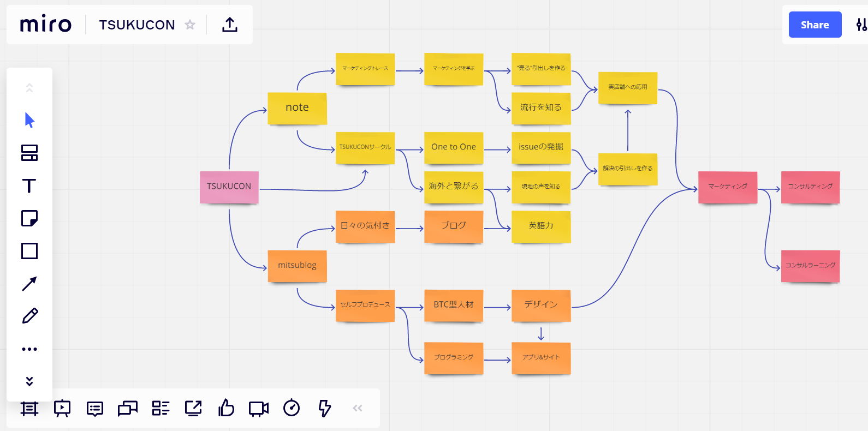Select the 'コンサルティング' sticky note
This screenshot has width=868, height=431.
(810, 187)
